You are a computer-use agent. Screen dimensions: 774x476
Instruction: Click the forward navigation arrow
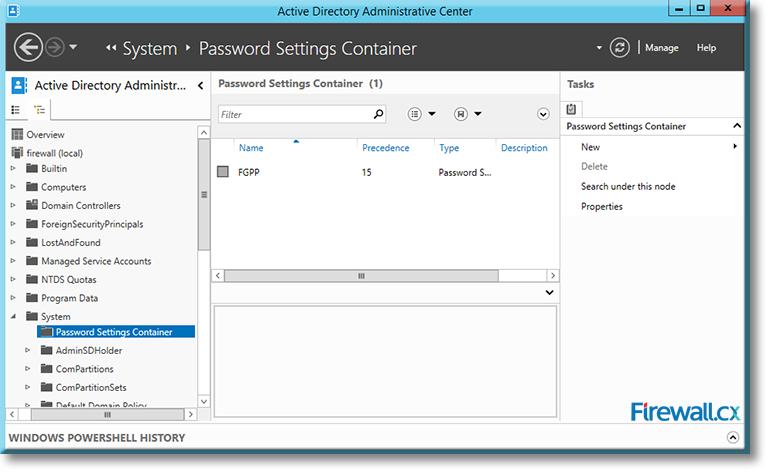(54, 47)
